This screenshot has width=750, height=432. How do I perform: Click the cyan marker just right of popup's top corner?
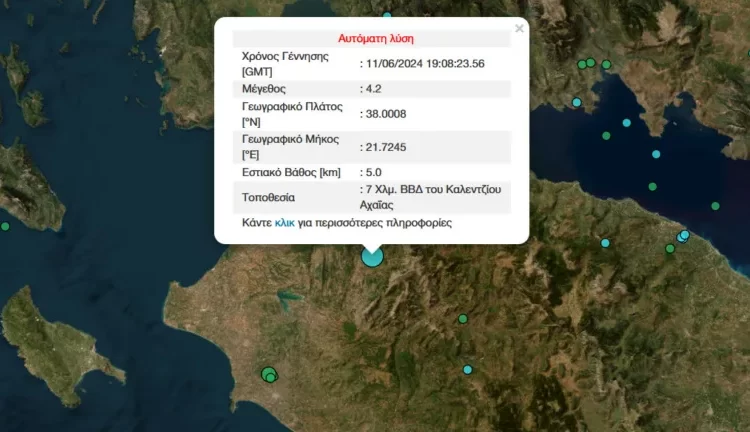tap(576, 102)
